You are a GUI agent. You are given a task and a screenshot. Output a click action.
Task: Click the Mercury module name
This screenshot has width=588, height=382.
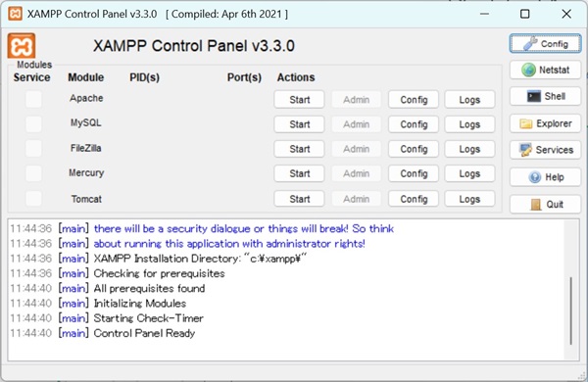86,172
